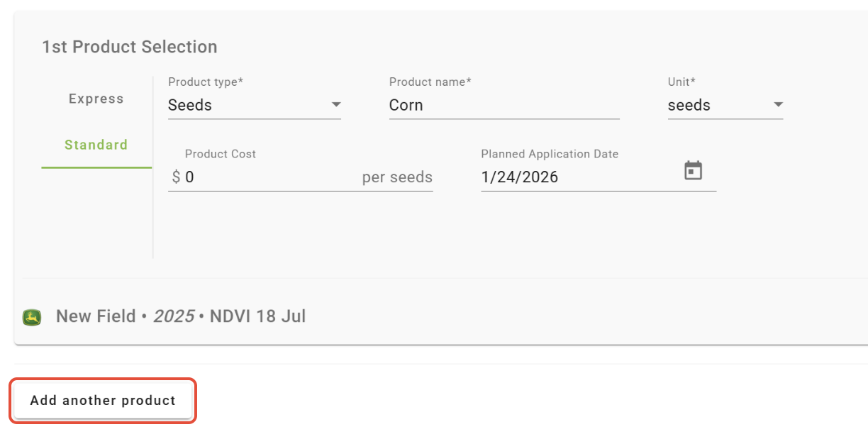Viewport: 868px width, 444px height.
Task: Open the calendar date picker icon
Action: [x=693, y=171]
